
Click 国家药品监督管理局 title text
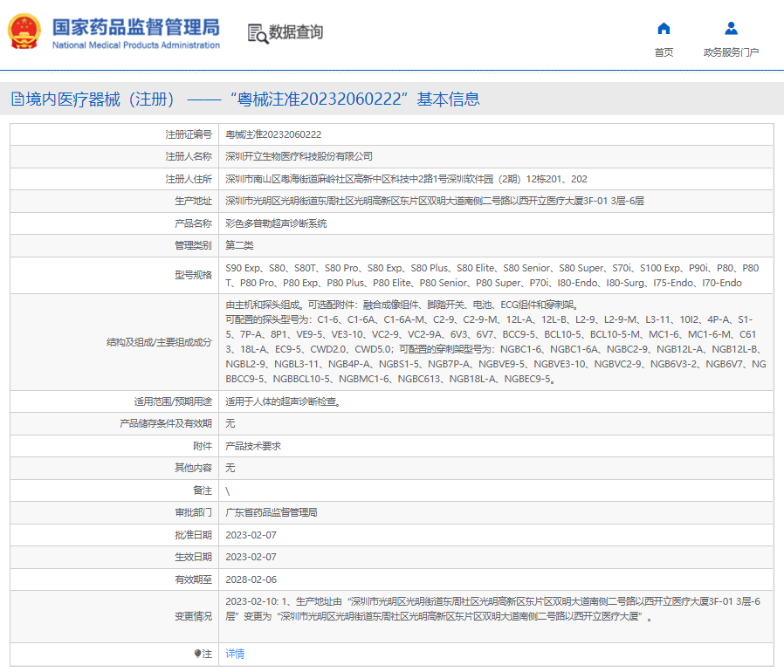(136, 27)
